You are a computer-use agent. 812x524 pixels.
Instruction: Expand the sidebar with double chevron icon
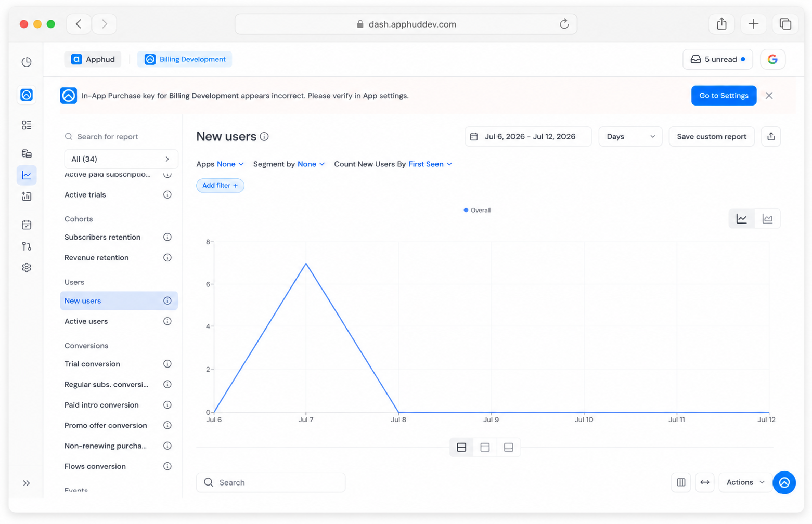(27, 483)
